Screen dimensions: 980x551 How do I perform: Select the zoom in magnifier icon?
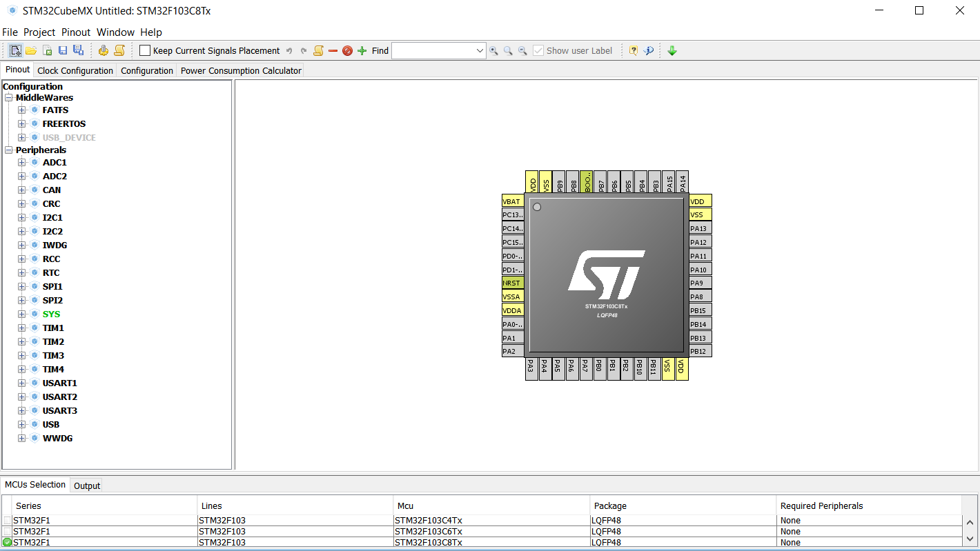point(493,50)
